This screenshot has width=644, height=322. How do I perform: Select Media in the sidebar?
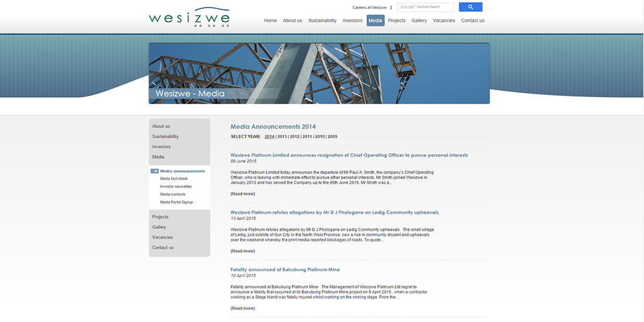[x=158, y=157]
